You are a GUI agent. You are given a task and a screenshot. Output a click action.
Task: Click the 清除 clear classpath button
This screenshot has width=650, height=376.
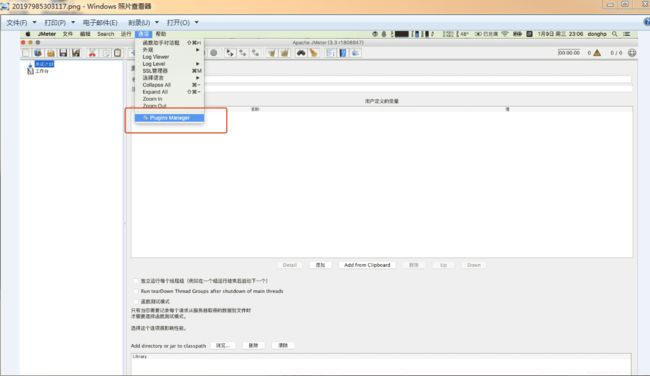coord(283,345)
